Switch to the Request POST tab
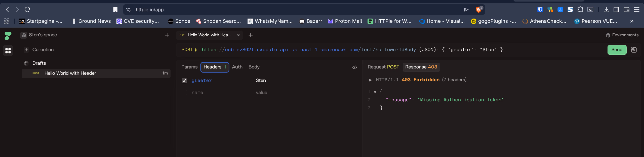Viewport: 644px width, 157px height. click(x=383, y=67)
